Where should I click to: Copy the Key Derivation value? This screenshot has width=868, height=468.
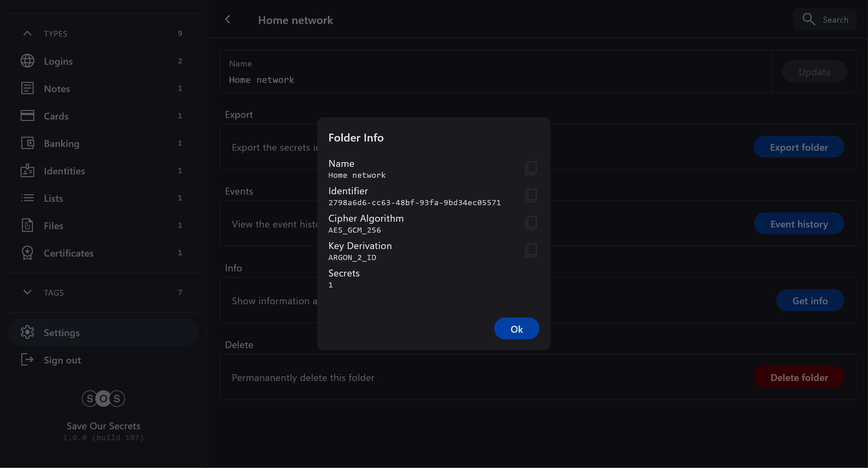531,250
